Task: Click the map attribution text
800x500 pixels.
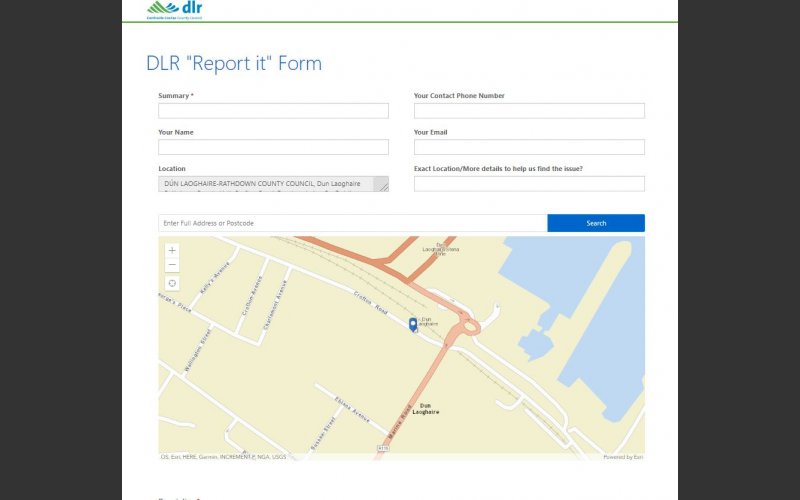Action: coord(223,457)
